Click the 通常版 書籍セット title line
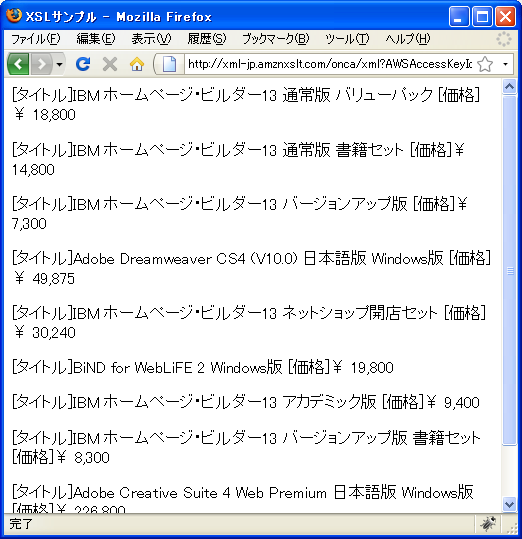This screenshot has width=522, height=539. click(x=238, y=150)
